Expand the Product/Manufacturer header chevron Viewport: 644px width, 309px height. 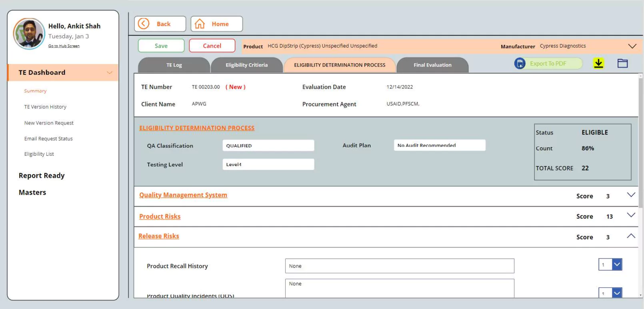click(x=632, y=46)
